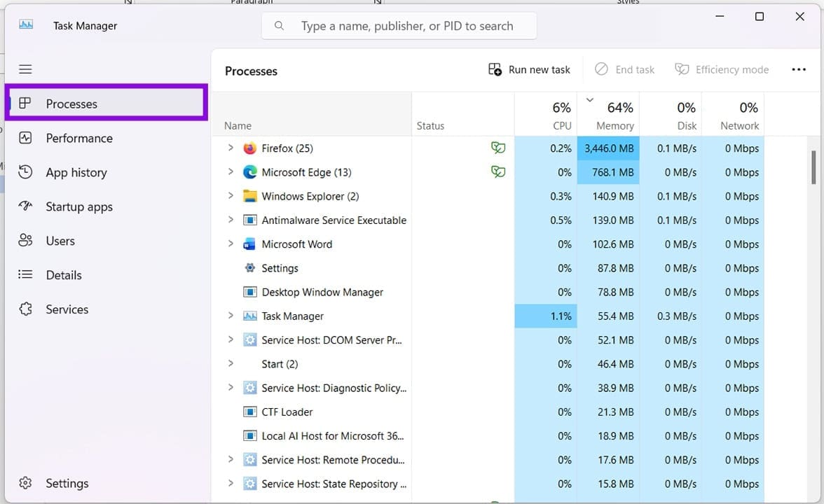Click the Efficiency mode button
The height and width of the screenshot is (504, 824).
tap(722, 69)
